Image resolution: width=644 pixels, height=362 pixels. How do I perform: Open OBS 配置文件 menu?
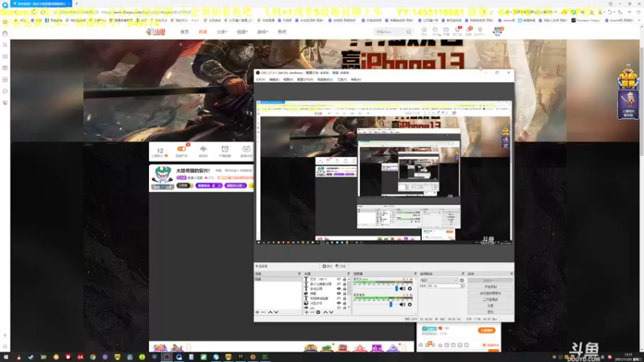305,79
